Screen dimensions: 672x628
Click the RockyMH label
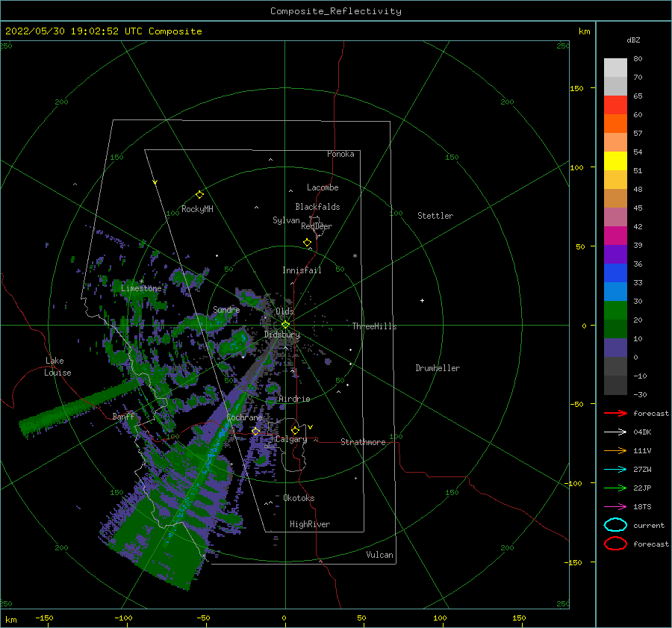pyautogui.click(x=197, y=209)
